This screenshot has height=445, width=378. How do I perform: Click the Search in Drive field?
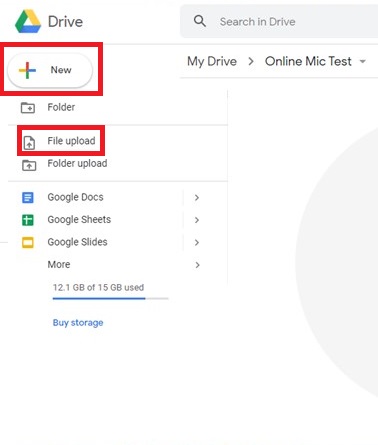pos(279,22)
